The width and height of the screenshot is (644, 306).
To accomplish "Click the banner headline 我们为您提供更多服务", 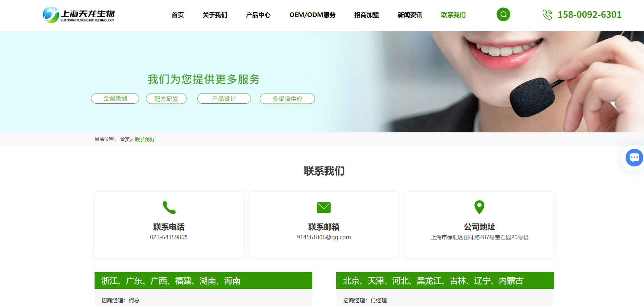I will [203, 79].
